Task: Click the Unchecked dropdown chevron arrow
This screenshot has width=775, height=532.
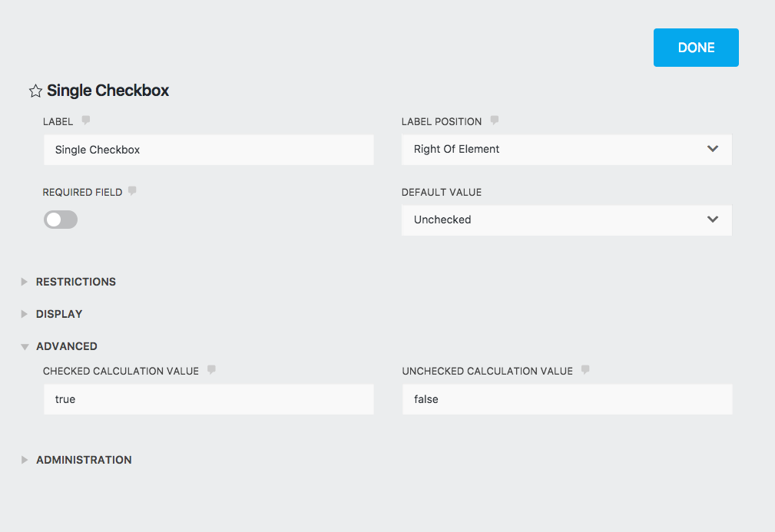Action: click(713, 220)
